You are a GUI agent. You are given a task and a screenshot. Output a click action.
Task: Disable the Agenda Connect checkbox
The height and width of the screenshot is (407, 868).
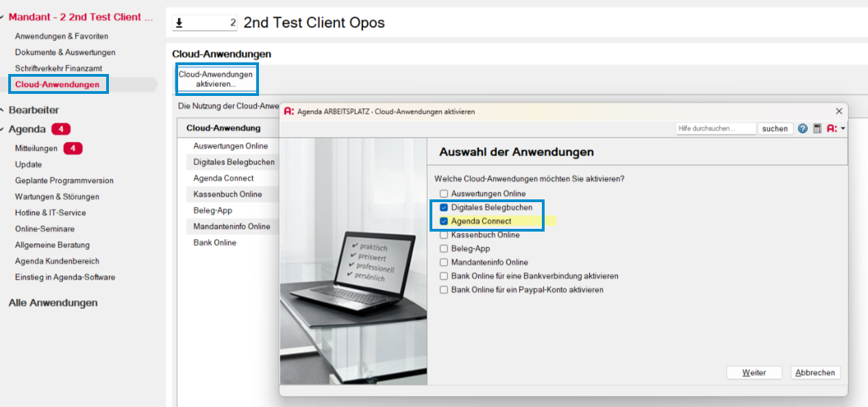coord(444,221)
